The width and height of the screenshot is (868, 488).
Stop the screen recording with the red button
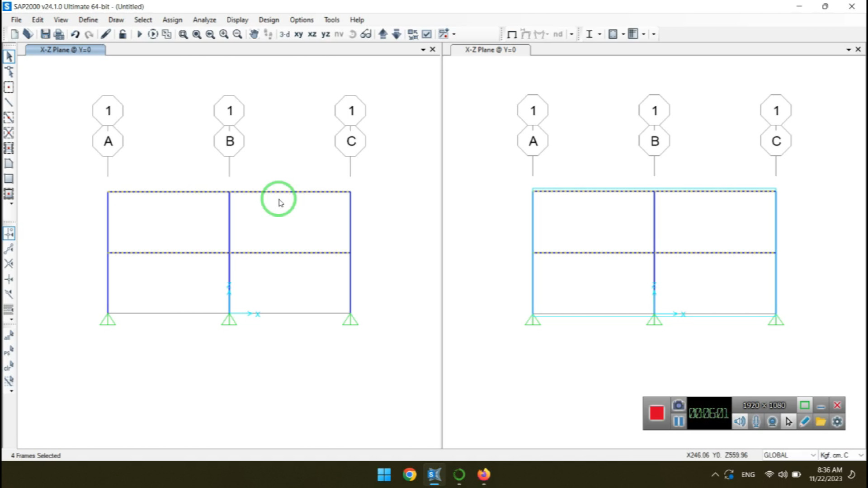click(x=656, y=413)
